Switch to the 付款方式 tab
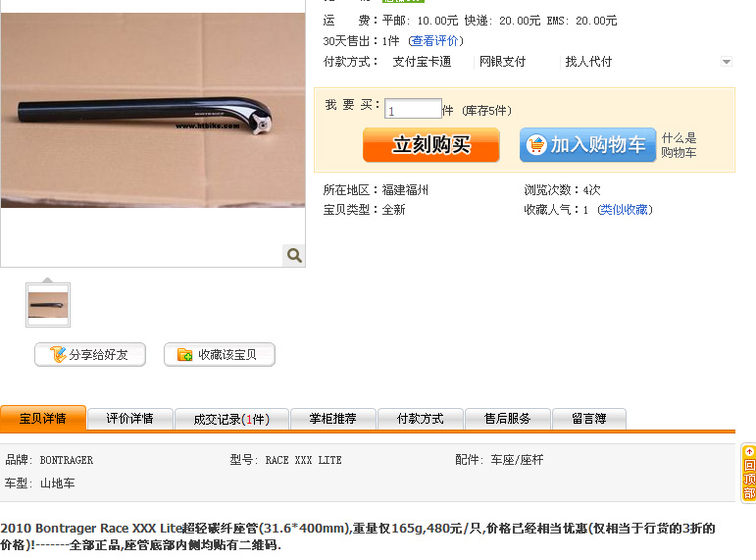Screen dimensions: 756x560 click(x=421, y=419)
